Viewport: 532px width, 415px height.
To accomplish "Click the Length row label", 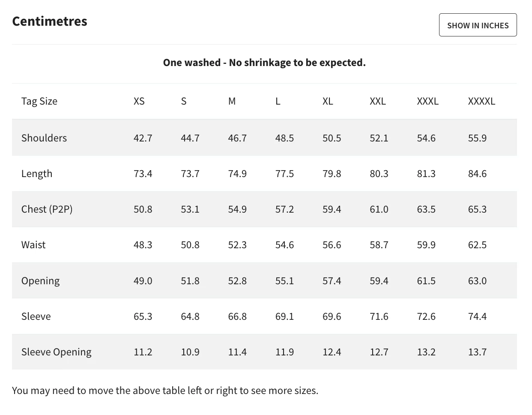I will click(x=37, y=174).
